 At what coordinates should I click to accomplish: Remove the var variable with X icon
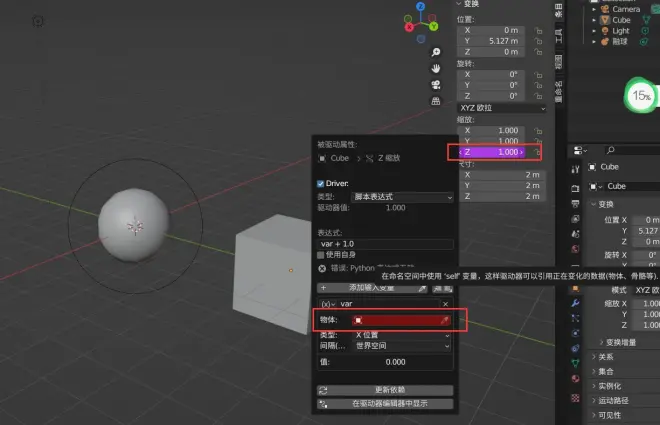point(446,302)
